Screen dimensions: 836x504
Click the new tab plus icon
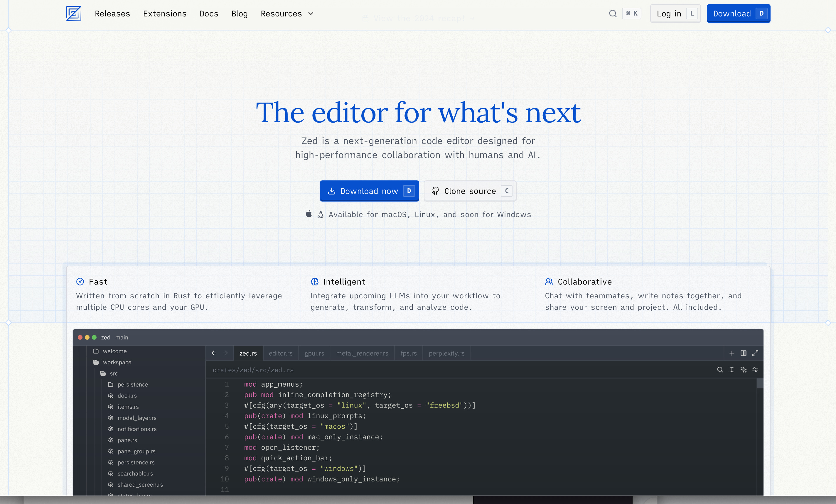732,353
